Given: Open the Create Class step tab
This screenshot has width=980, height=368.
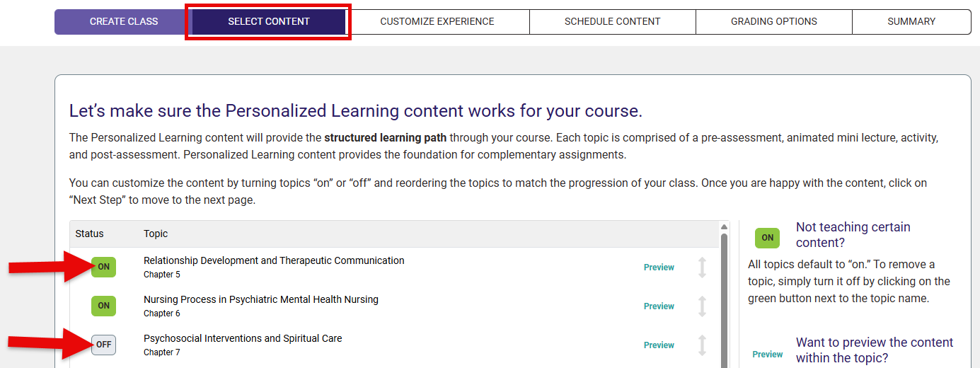Looking at the screenshot, I should 123,22.
